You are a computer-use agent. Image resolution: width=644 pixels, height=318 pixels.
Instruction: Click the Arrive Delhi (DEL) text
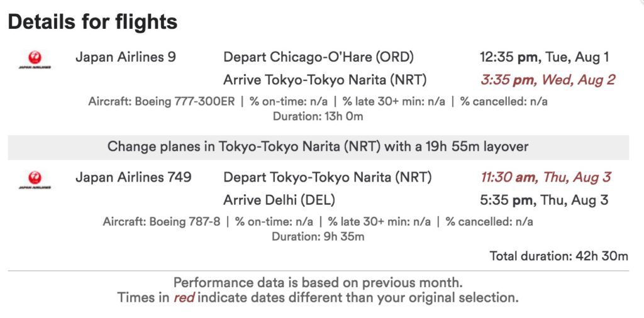(279, 200)
